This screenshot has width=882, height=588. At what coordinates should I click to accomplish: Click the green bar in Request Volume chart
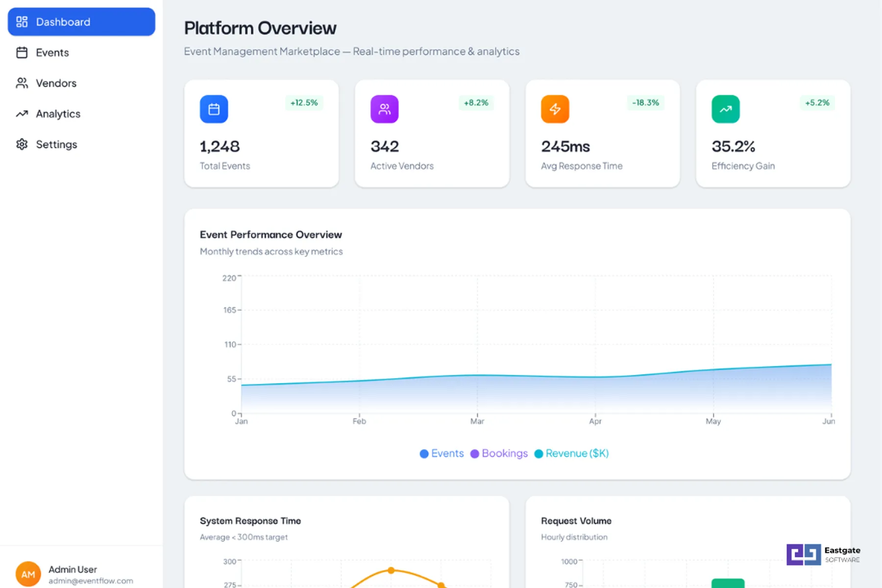tap(728, 583)
